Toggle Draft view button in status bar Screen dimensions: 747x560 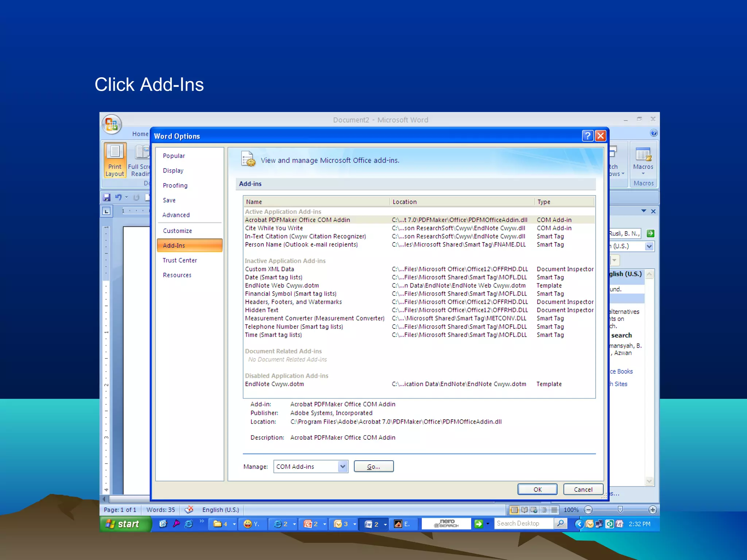click(554, 510)
